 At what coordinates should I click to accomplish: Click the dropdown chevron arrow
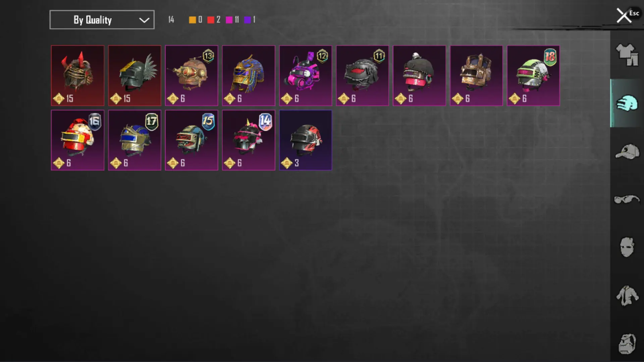144,20
